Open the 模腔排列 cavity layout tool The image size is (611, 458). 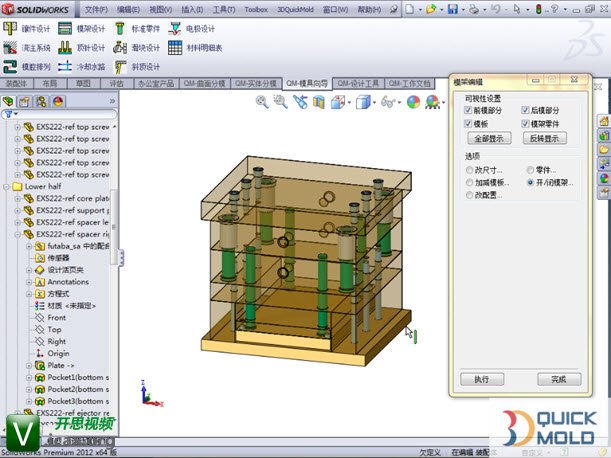click(26, 67)
